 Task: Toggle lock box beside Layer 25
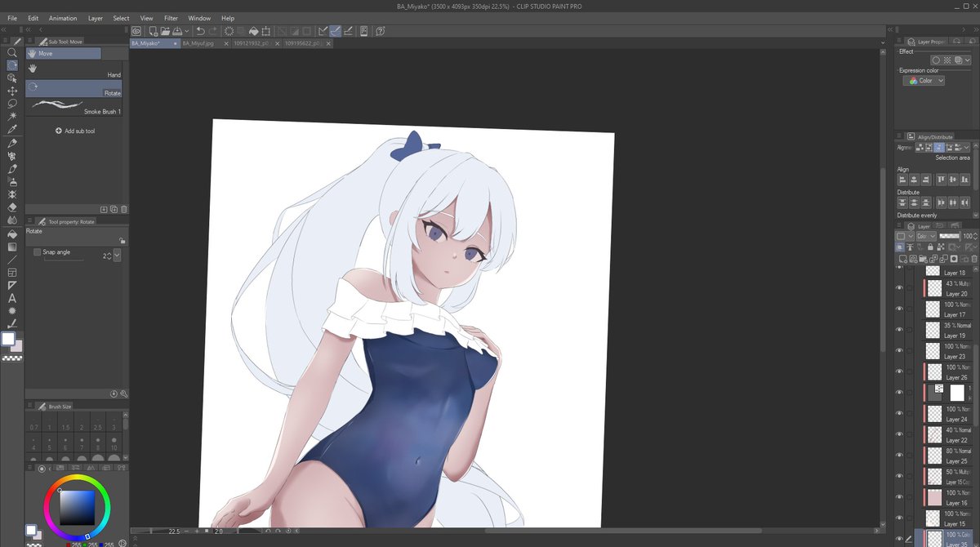[x=910, y=456]
